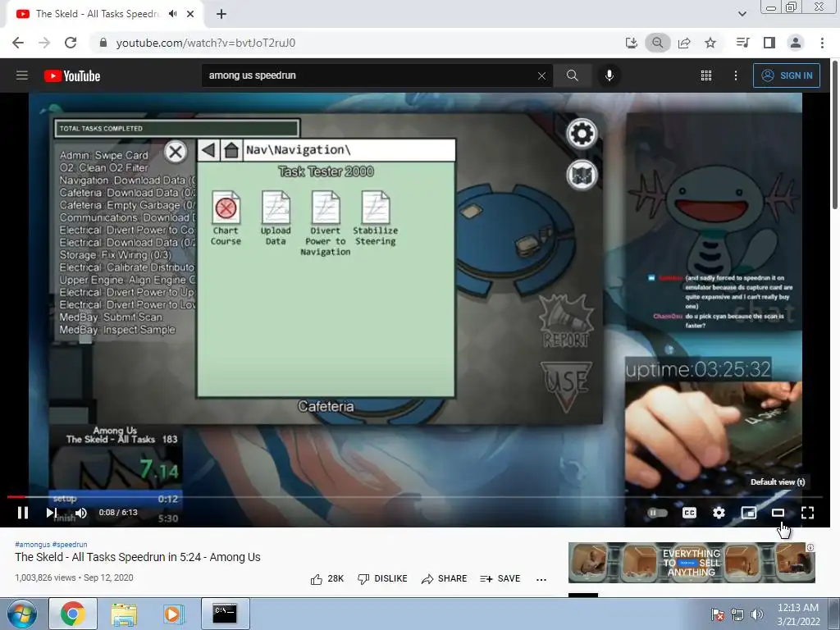840x630 pixels.
Task: Click the YouTube search magnifier button
Action: 572,75
